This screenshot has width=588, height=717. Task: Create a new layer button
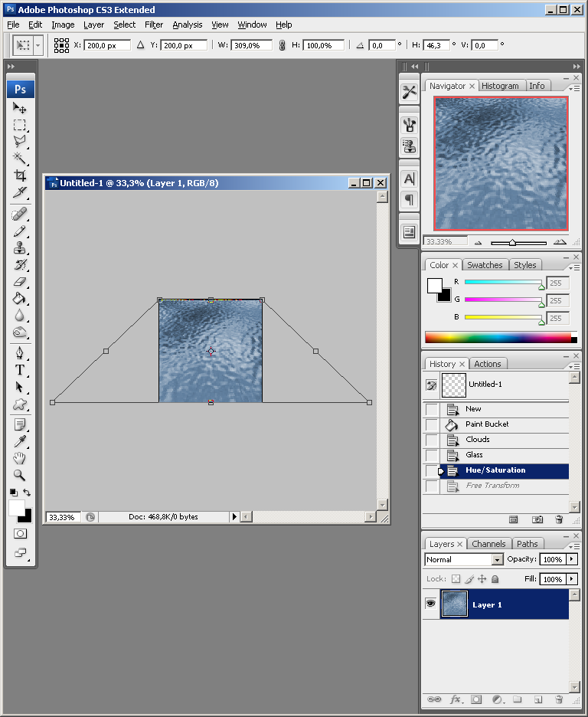pos(538,699)
